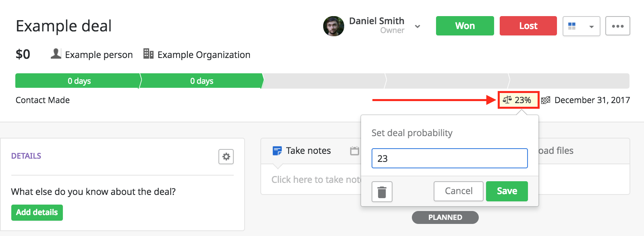Click the scales icon beside 23%
Image resolution: width=644 pixels, height=236 pixels.
click(507, 100)
